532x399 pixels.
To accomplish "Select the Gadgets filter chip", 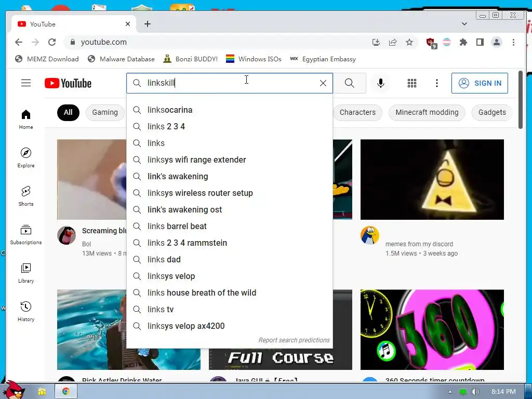I will click(492, 112).
